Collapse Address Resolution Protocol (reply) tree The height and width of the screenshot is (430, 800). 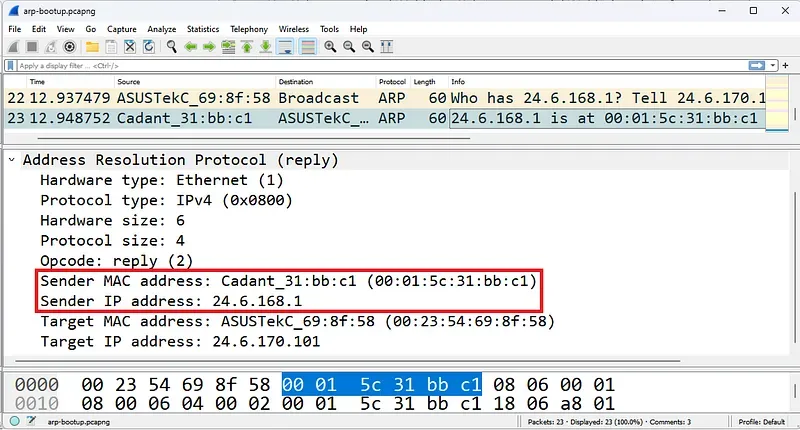11,160
